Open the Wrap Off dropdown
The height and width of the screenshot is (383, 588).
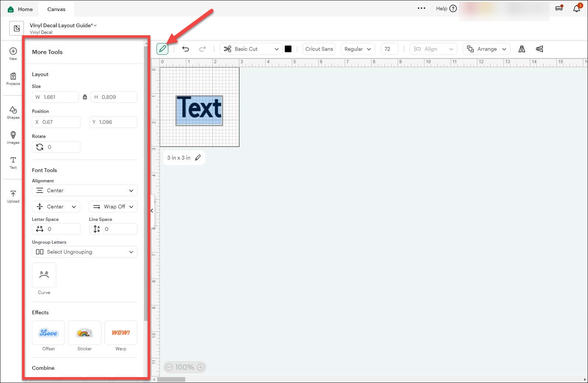113,207
